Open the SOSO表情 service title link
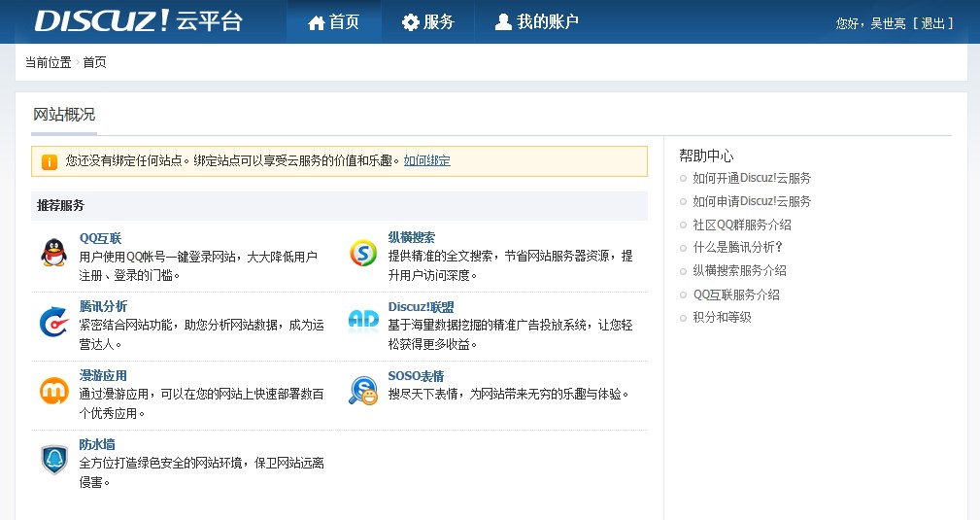The width and height of the screenshot is (980, 520). [x=416, y=376]
